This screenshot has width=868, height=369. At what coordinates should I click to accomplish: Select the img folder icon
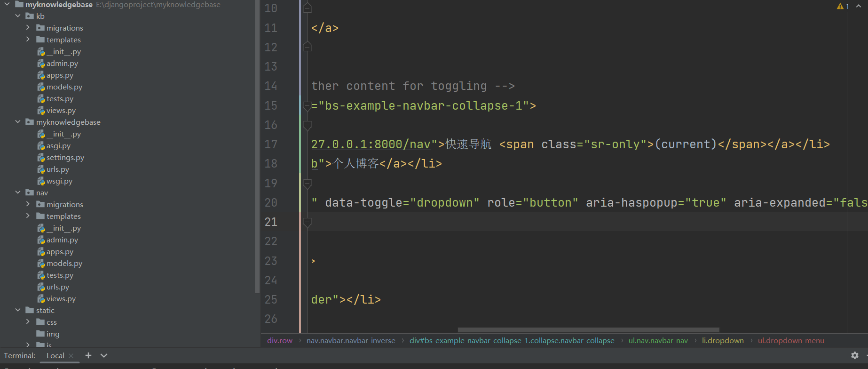pos(40,334)
